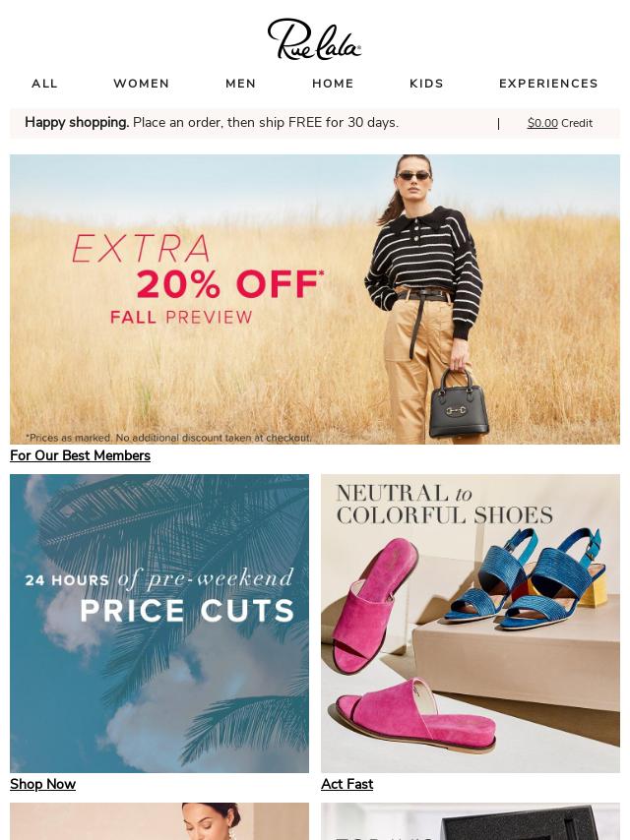The image size is (630, 840).
Task: Click the Act Fast link
Action: 346,784
